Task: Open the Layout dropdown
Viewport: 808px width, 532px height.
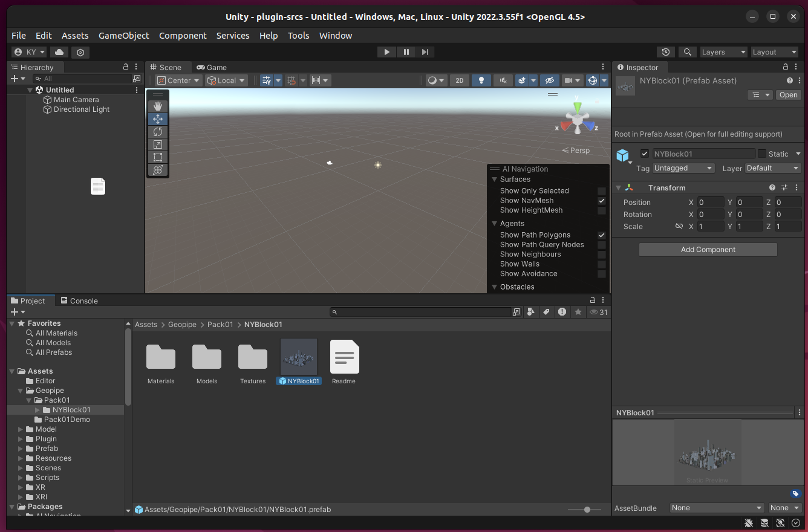Action: point(774,52)
